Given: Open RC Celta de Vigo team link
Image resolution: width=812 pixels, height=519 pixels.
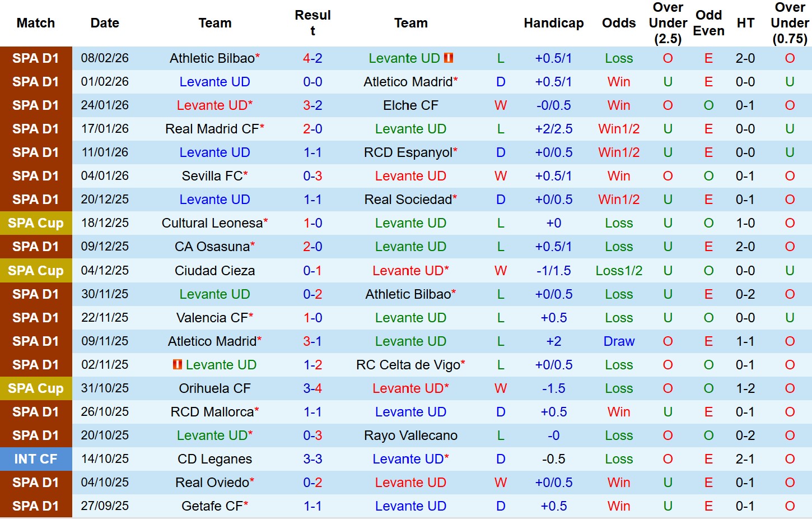Looking at the screenshot, I should pyautogui.click(x=408, y=365).
